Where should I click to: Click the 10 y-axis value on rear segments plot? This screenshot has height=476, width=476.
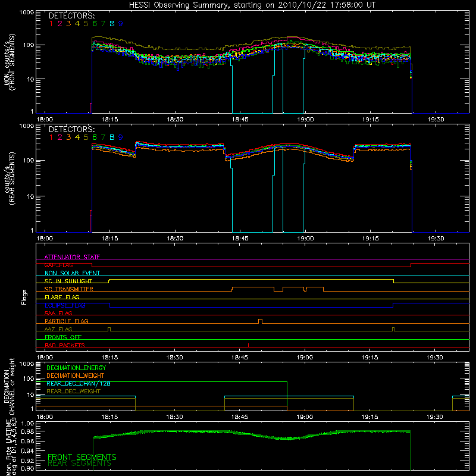click(x=30, y=196)
